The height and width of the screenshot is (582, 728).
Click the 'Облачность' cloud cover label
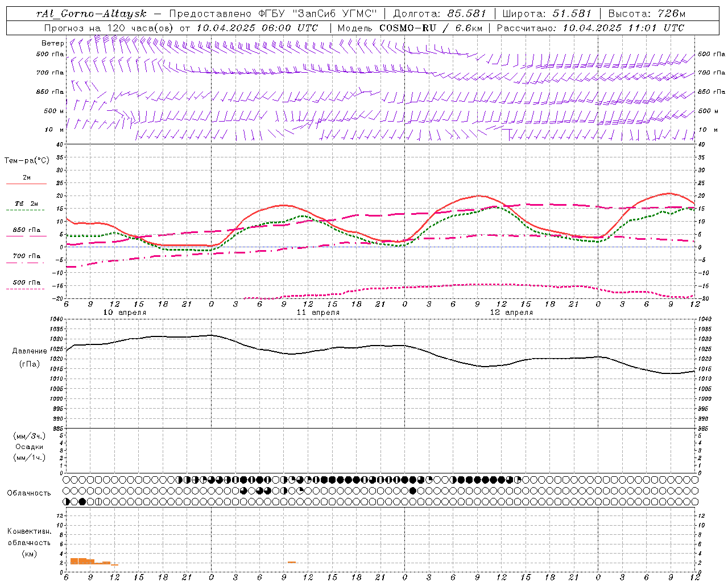coord(29,493)
